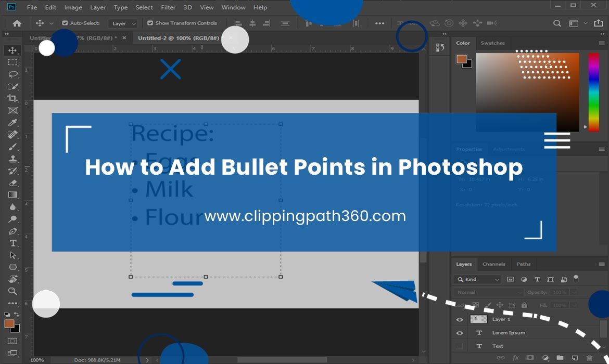The width and height of the screenshot is (609, 364).
Task: Toggle adjustment layer filter
Action: point(524,279)
